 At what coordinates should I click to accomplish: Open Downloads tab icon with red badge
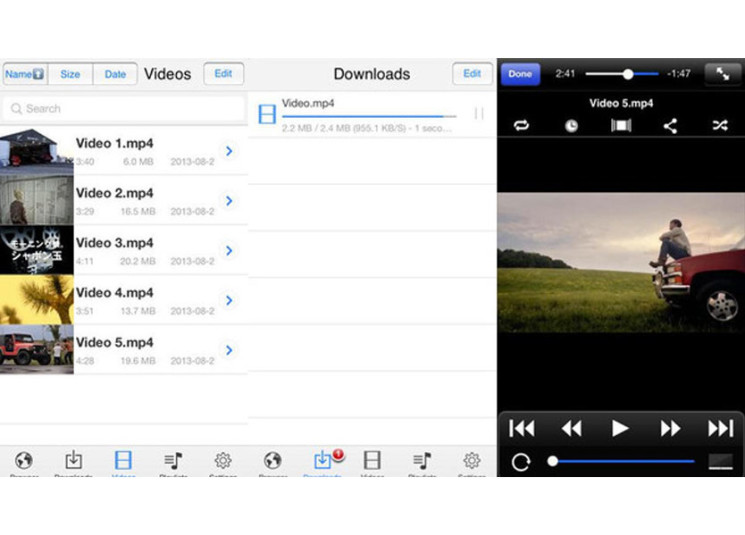point(323,461)
